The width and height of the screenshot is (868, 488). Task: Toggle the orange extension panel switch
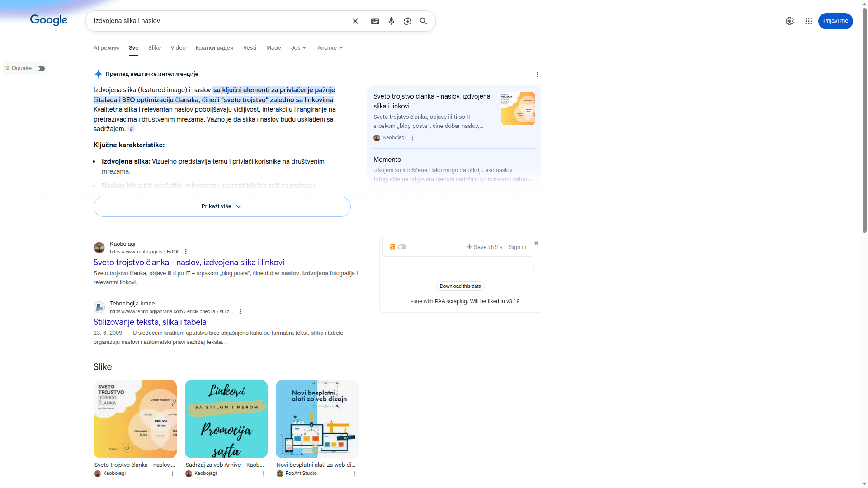(x=402, y=247)
